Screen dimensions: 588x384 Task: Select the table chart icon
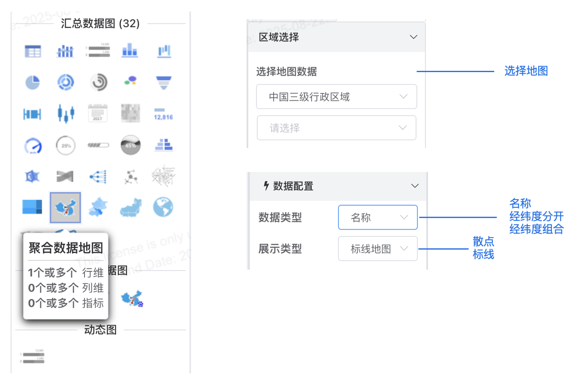pos(32,51)
